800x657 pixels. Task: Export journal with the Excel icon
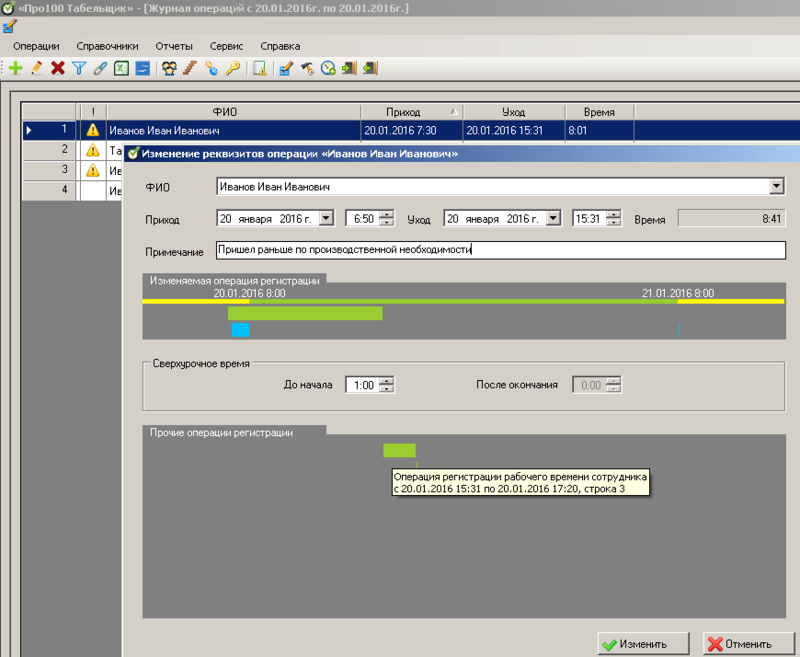121,68
